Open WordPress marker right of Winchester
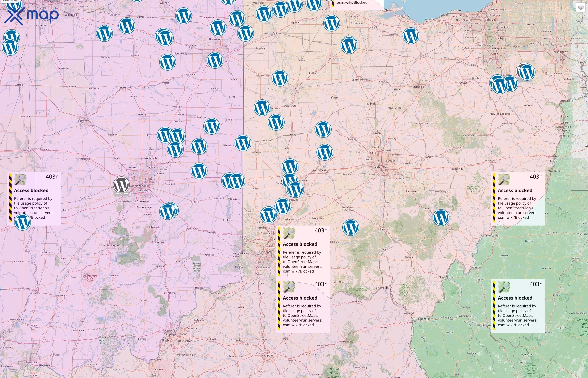The width and height of the screenshot is (588, 378). (x=243, y=143)
